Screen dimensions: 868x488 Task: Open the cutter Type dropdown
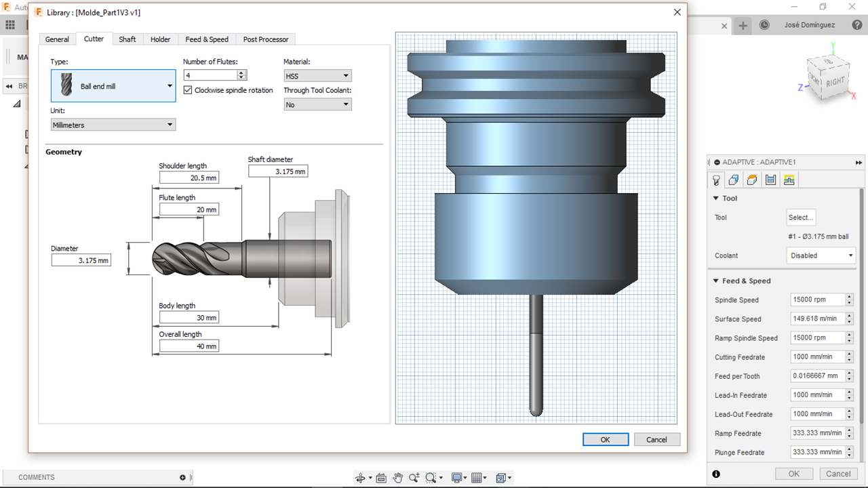click(113, 86)
